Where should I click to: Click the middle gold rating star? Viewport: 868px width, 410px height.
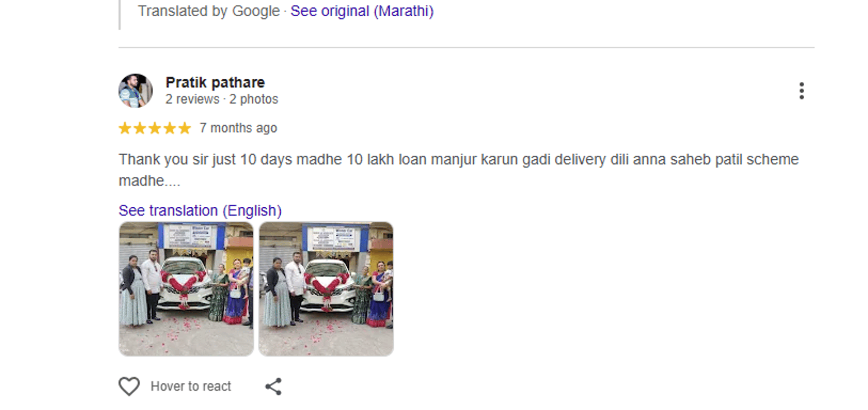click(x=155, y=128)
